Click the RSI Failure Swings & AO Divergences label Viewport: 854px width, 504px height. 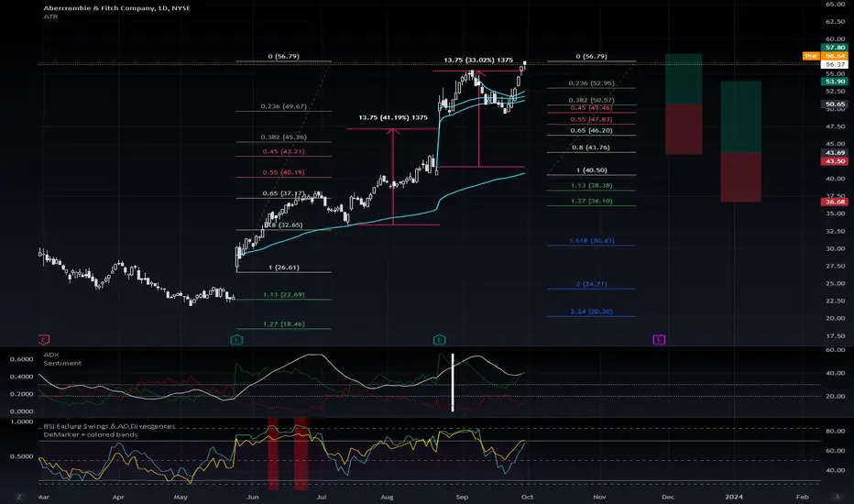coord(109,426)
